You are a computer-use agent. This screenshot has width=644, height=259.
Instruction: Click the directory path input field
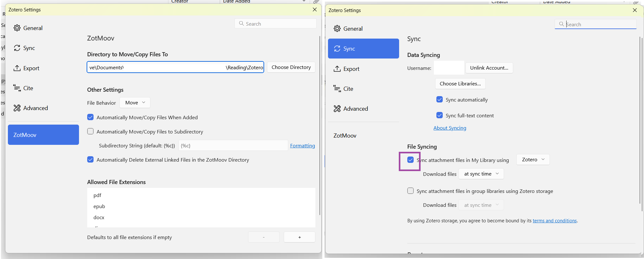pos(175,67)
